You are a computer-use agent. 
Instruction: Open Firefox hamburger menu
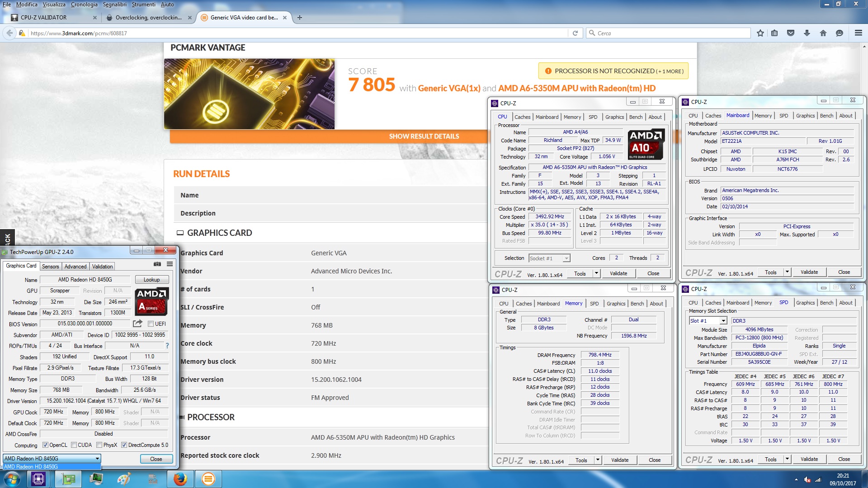click(858, 33)
